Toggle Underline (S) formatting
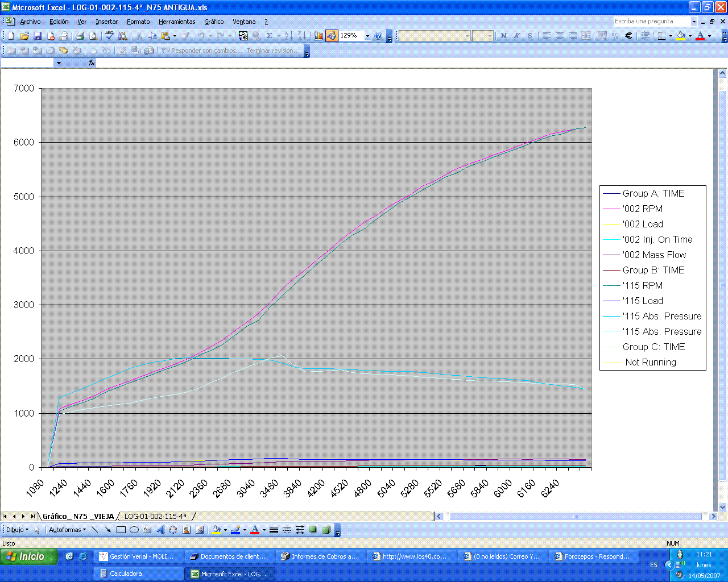Image resolution: width=728 pixels, height=582 pixels. coord(530,36)
